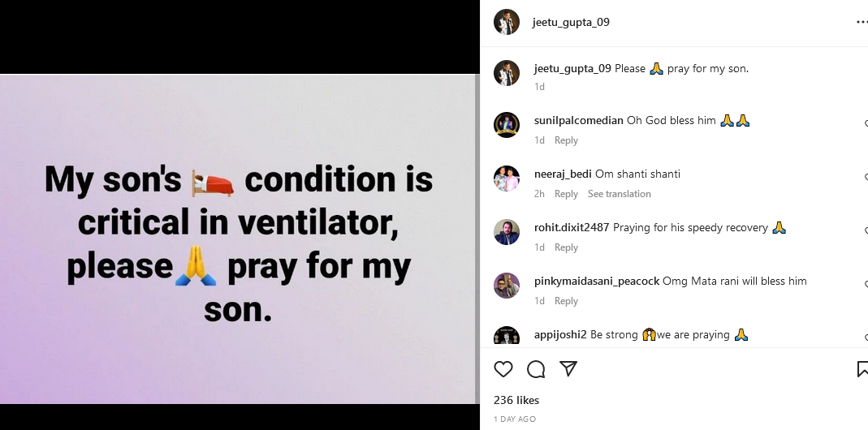This screenshot has width=868, height=430.
Task: Click neeraj_bedi's profile avatar
Action: coord(507,178)
